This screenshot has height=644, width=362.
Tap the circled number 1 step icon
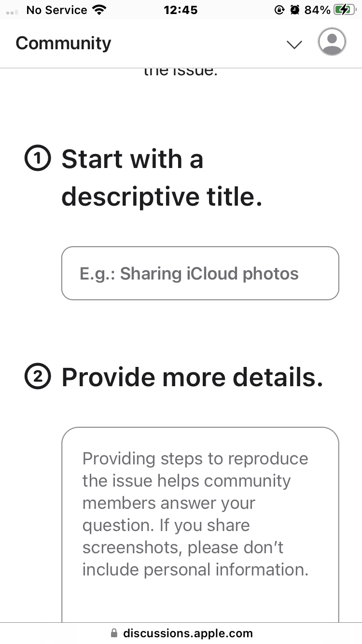click(x=38, y=160)
